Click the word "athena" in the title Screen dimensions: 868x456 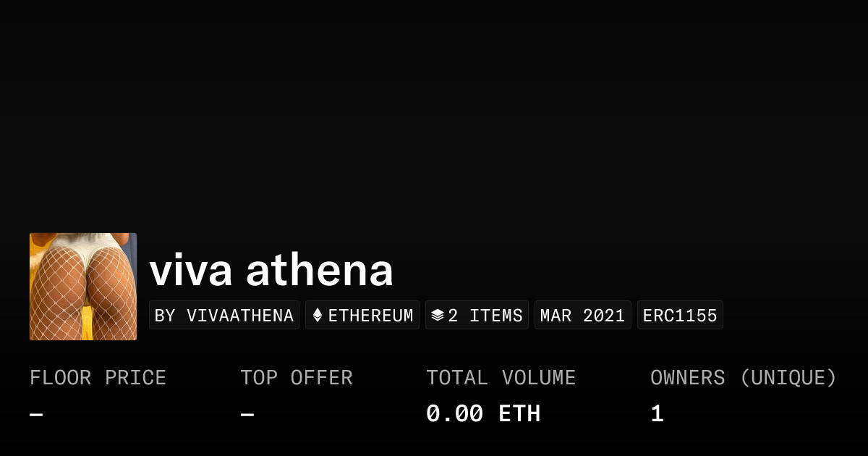coord(319,270)
